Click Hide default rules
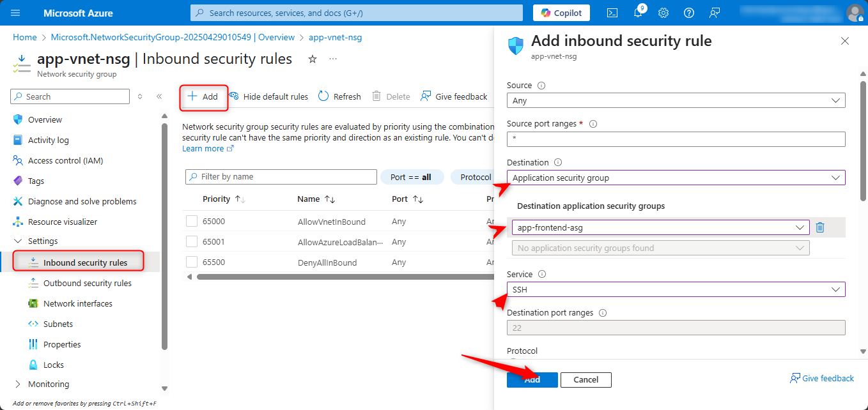868x410 pixels. [x=268, y=96]
